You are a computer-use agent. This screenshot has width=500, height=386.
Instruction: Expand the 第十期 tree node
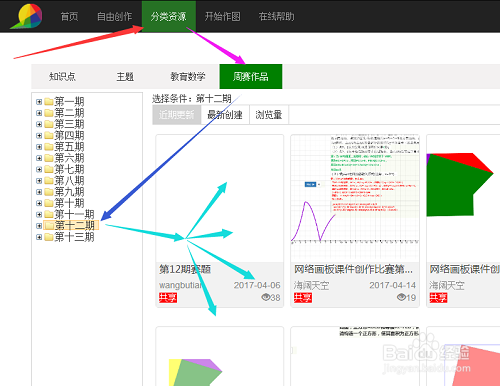[39, 203]
